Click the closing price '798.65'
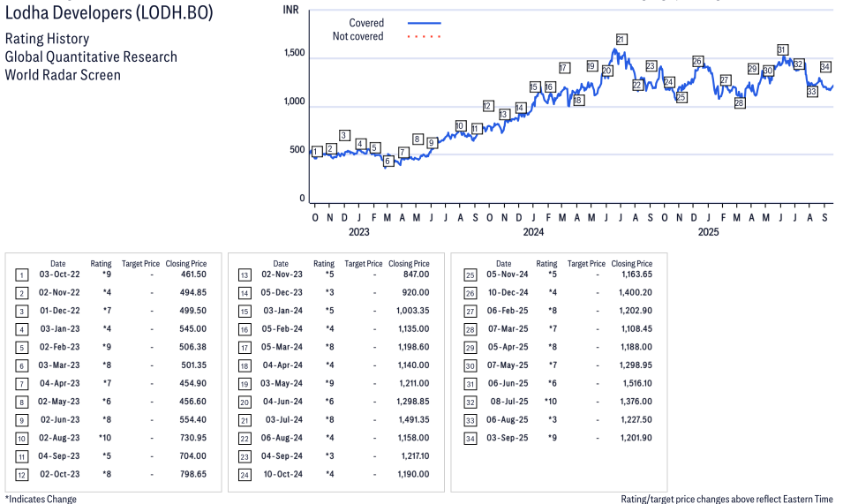This screenshot has height=504, width=843. 193,475
